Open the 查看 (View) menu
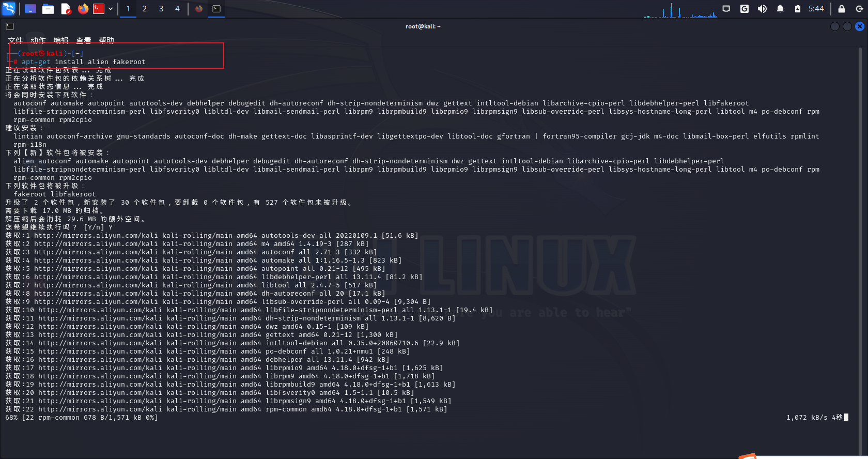The height and width of the screenshot is (459, 868). point(84,40)
